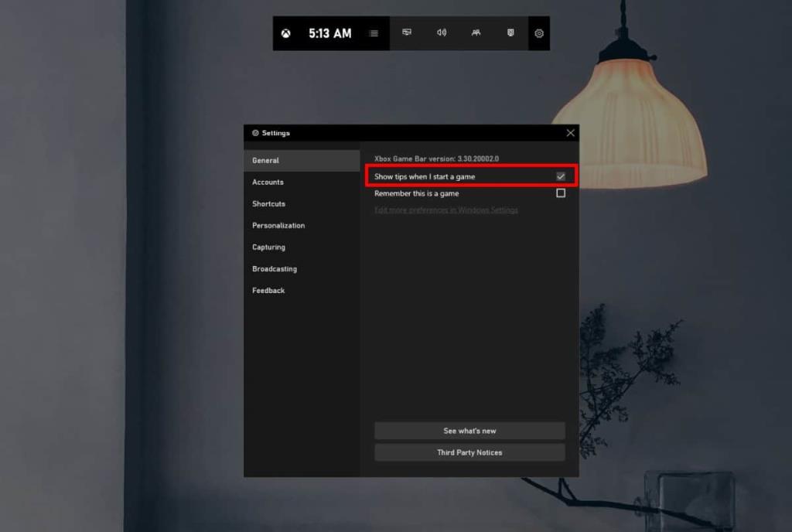Click the Xbox logo in the Game Bar
Screen dimensions: 792x532
pyautogui.click(x=285, y=33)
